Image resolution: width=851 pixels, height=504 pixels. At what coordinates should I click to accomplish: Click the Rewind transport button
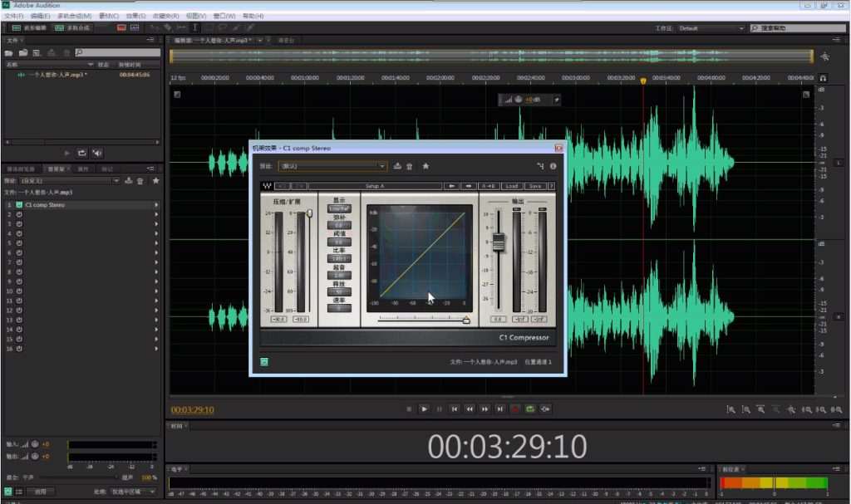[470, 409]
